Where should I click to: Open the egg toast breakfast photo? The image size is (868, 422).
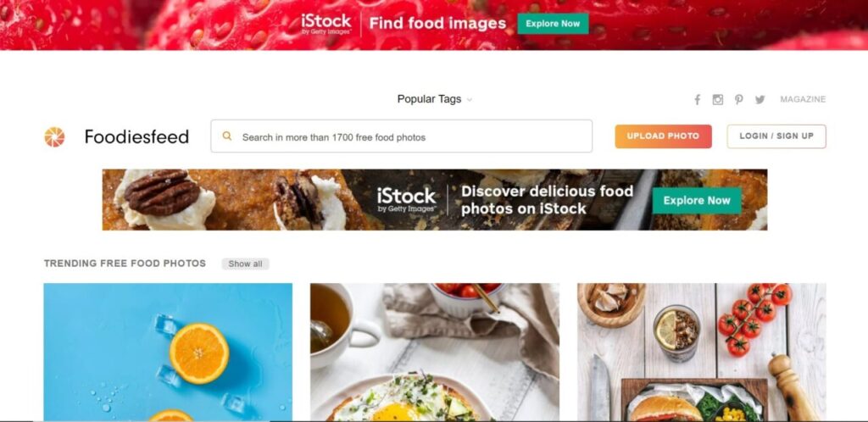click(435, 353)
